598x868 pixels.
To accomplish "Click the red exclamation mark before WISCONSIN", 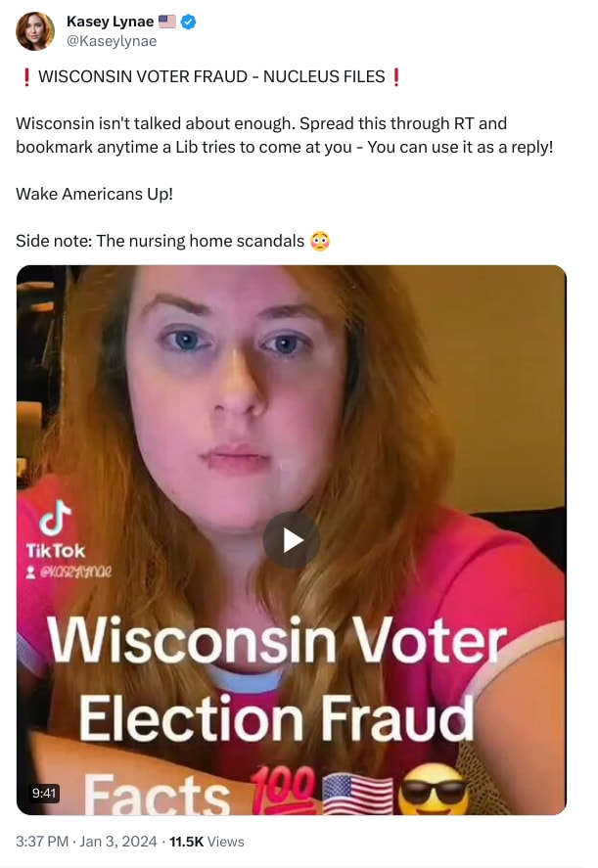I will click(x=26, y=77).
